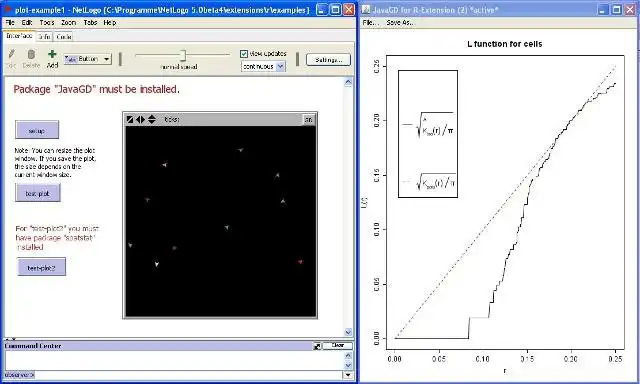Click the 'L function for cells' plot title
This screenshot has height=384, width=640.
click(504, 44)
